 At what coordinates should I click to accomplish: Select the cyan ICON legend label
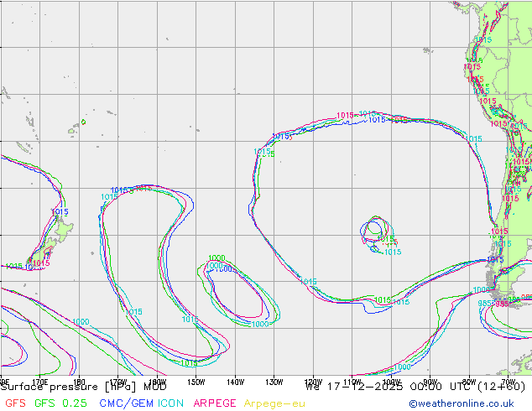click(170, 403)
